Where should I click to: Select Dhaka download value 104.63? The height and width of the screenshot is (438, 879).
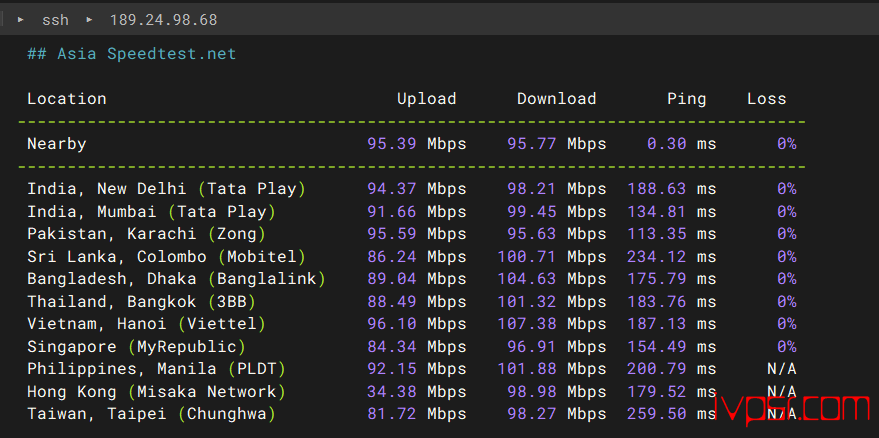click(x=526, y=279)
